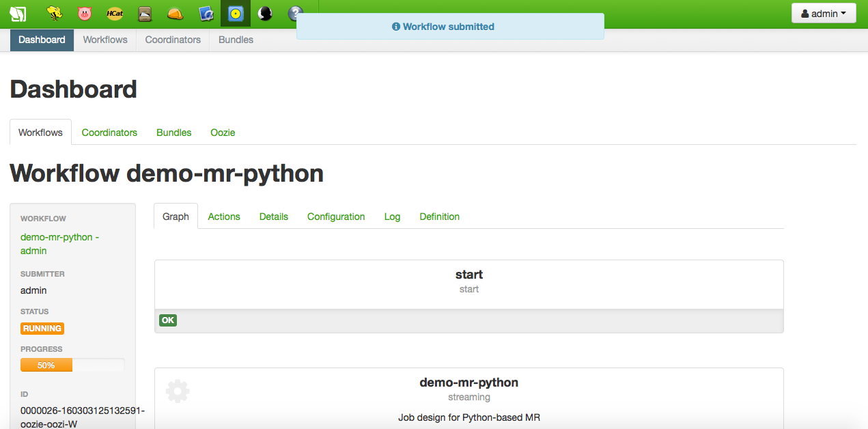Open the Hive bee icon app
This screenshot has height=429, width=868.
click(x=55, y=13)
